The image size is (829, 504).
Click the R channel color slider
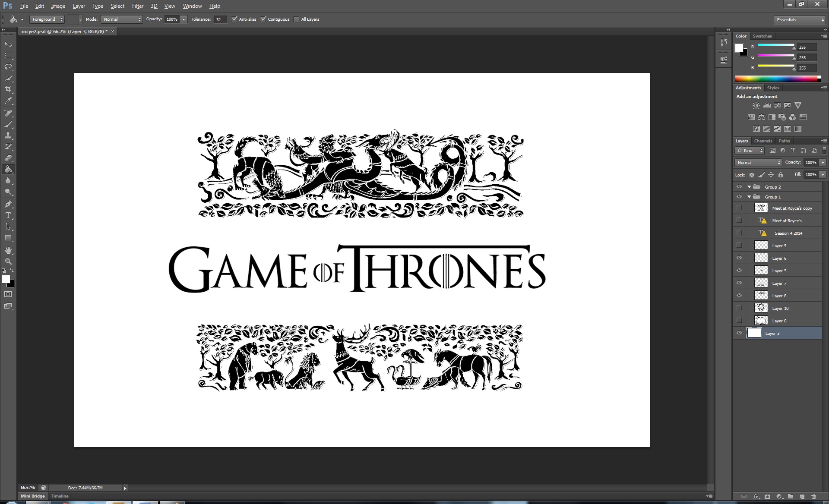pos(776,46)
